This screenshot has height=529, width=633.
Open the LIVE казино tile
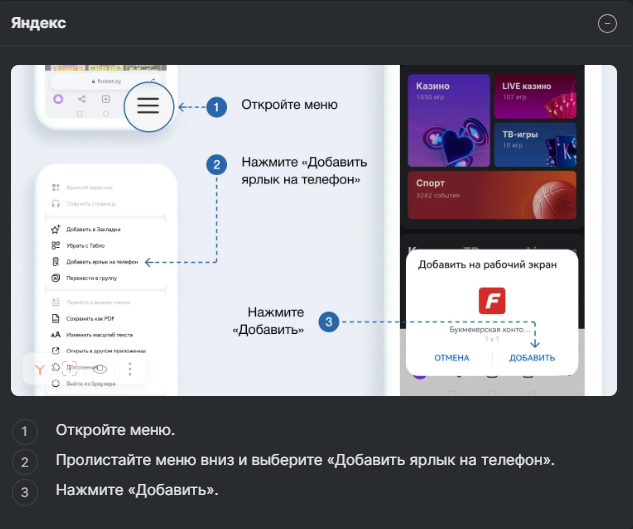click(x=535, y=96)
